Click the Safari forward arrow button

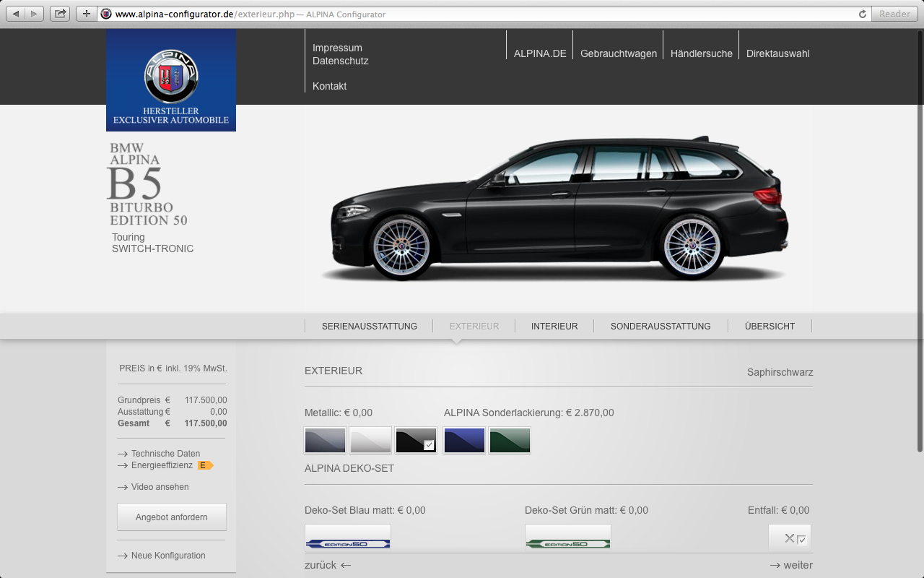35,14
